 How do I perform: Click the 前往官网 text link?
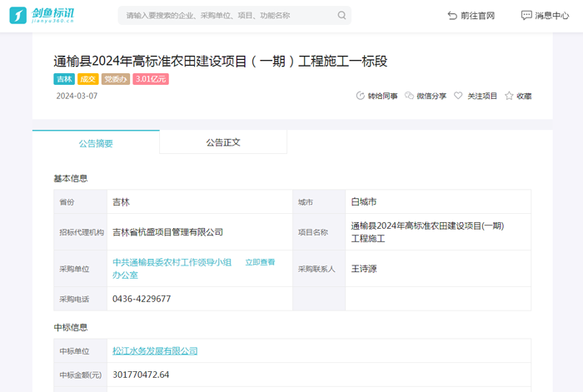pos(478,15)
